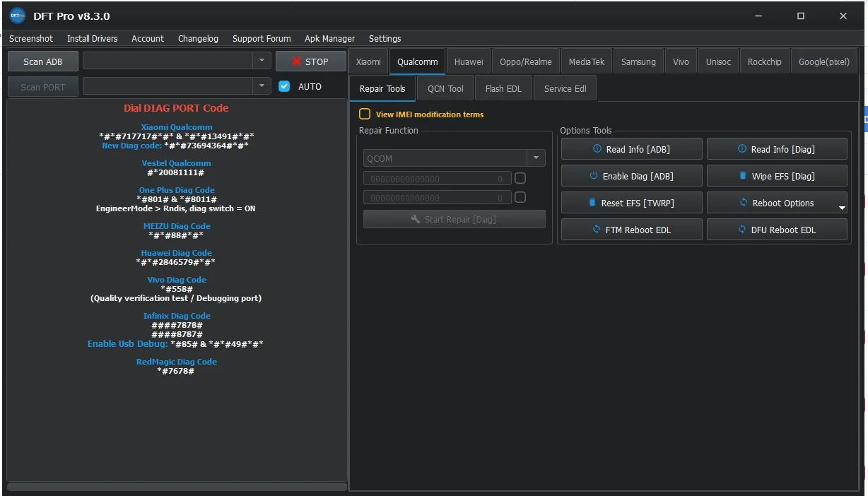Open the Changelog menu
The height and width of the screenshot is (496, 868).
(x=198, y=38)
